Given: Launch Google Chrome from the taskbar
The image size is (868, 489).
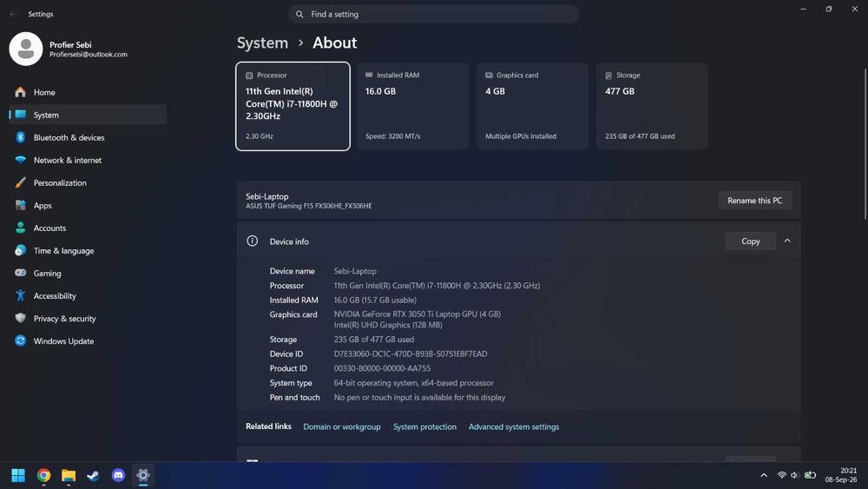Looking at the screenshot, I should (43, 475).
